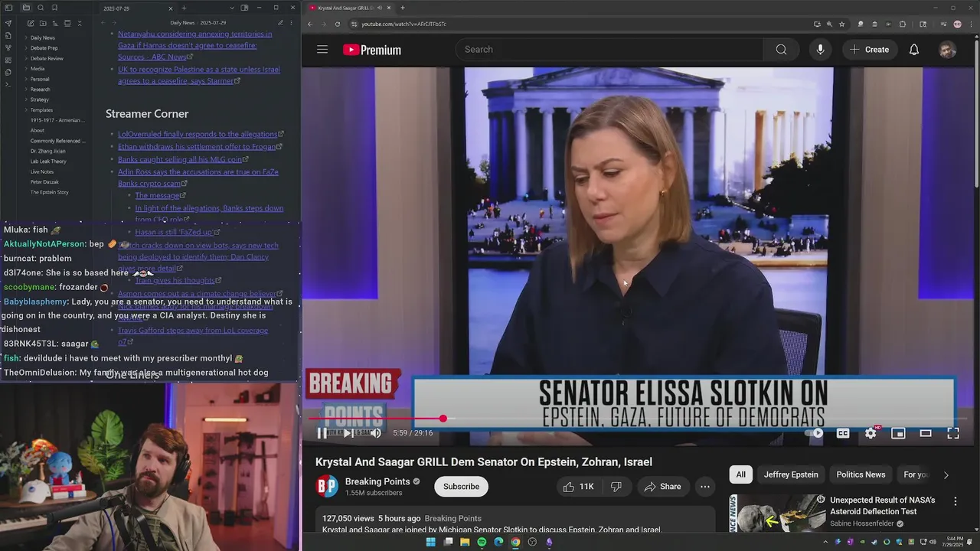Open the YouTube Create menu
Screen dimensions: 980x551
tap(870, 50)
